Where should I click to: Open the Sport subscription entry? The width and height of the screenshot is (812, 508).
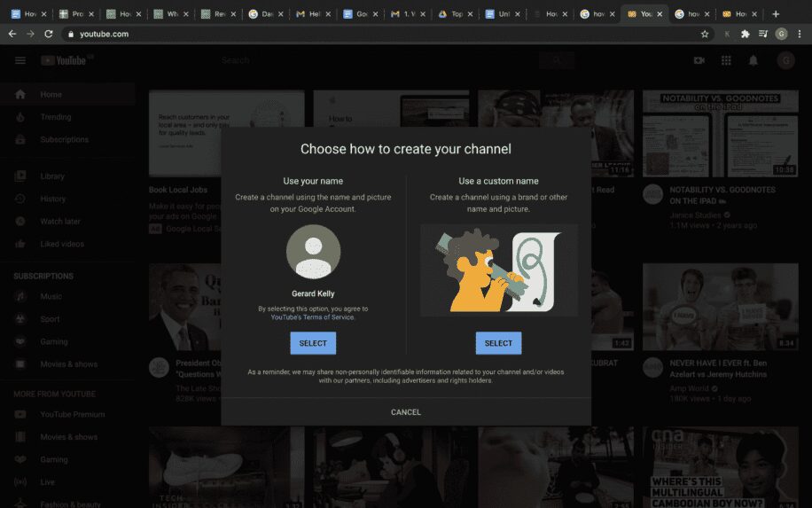pos(67,319)
